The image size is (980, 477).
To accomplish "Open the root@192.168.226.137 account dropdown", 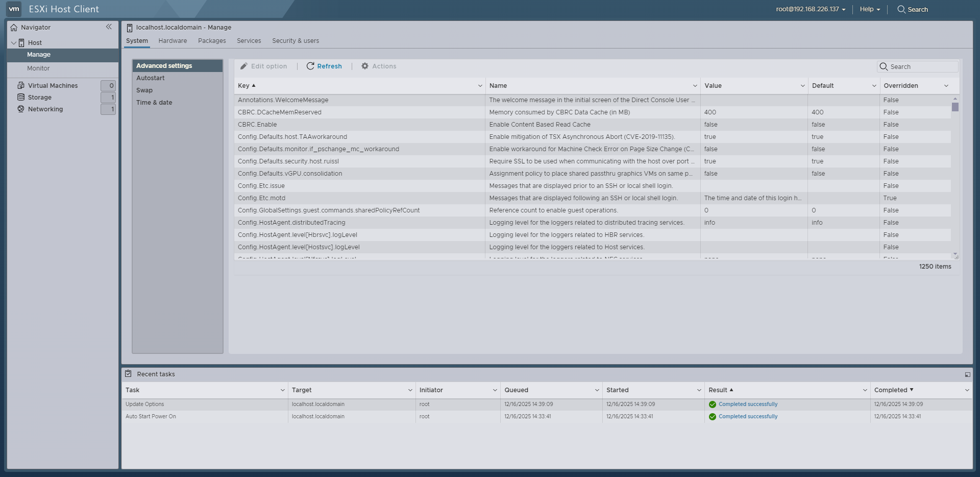I will pyautogui.click(x=810, y=9).
